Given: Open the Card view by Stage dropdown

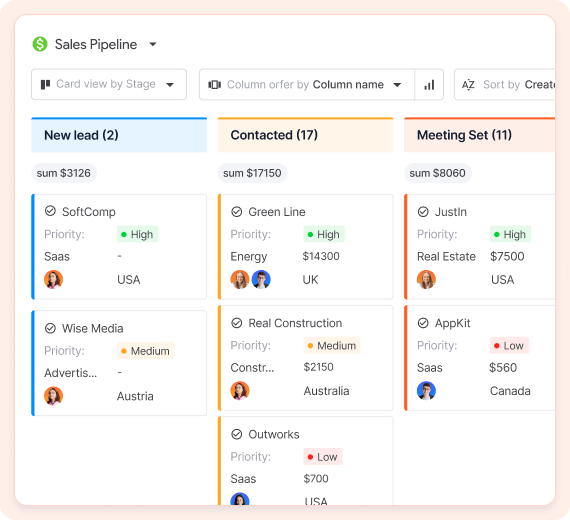Looking at the screenshot, I should 109,84.
